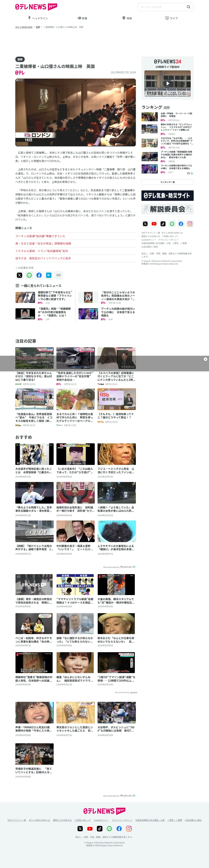
Task: Open the 【独自】今年生まれた赤ちゃんゼロ article
Action: point(34,376)
